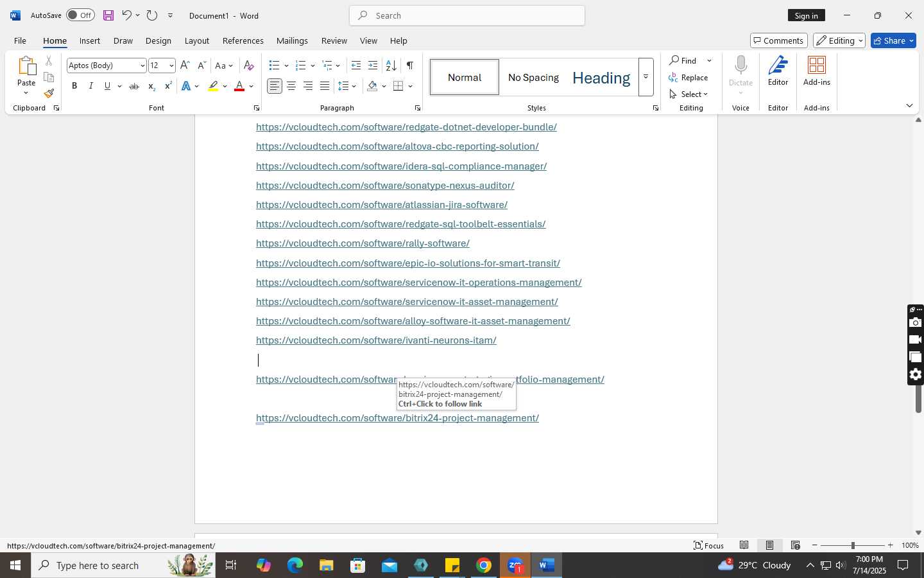Switch to Web Layout view
The width and height of the screenshot is (924, 578).
pos(795,545)
